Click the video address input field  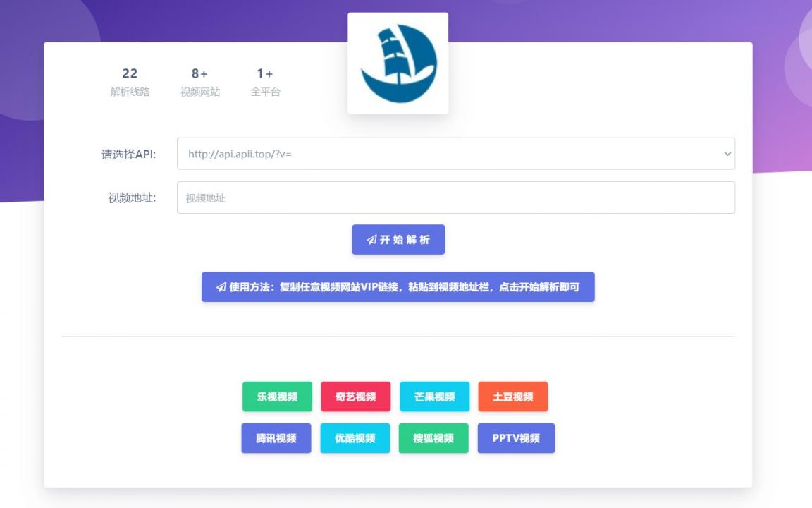456,198
